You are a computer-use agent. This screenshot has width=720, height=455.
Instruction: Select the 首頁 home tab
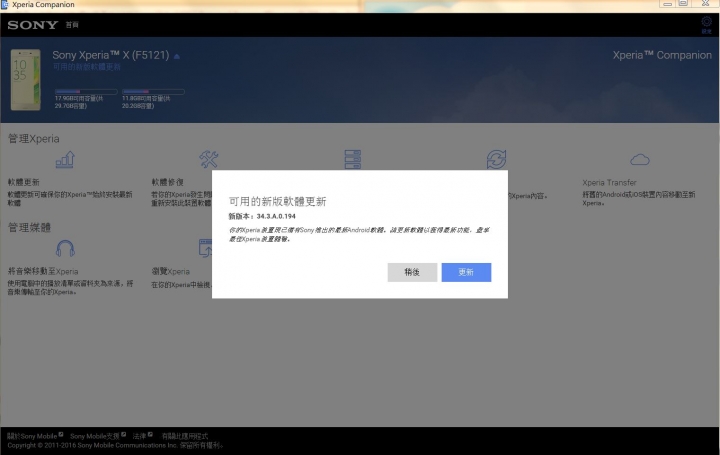(72, 25)
